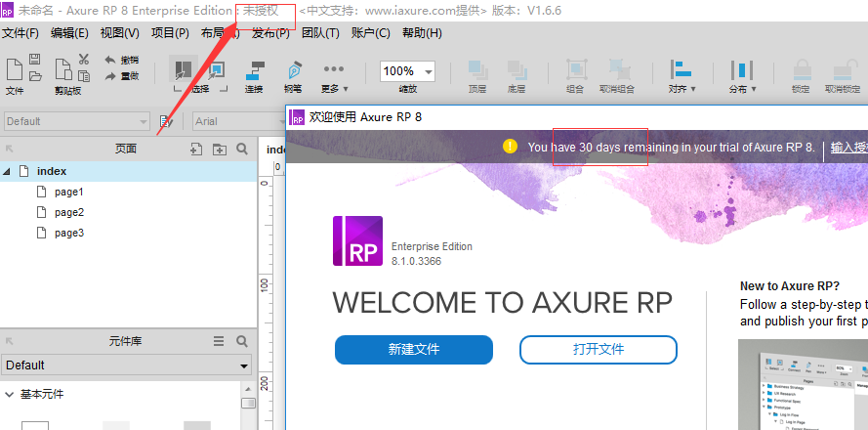Click the open folder icon in toolbar
The width and height of the screenshot is (868, 430).
(x=35, y=76)
